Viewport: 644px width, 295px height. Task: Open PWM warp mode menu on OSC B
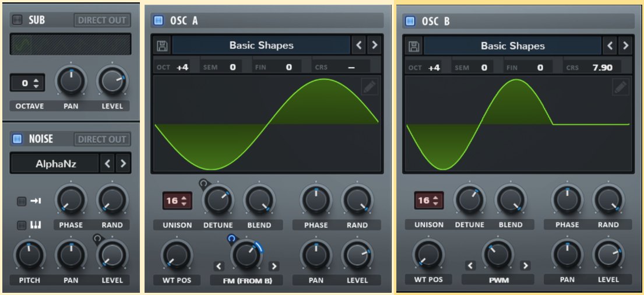pos(498,280)
